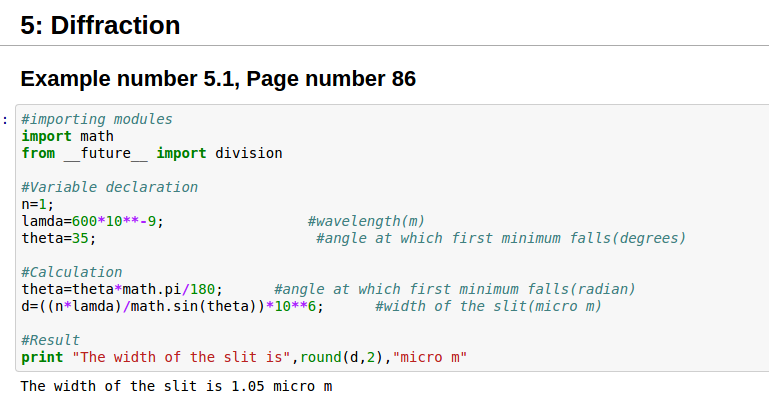Select the "Example number 5.1, Page number 86" heading
Screen dimensions: 769x406
point(218,78)
